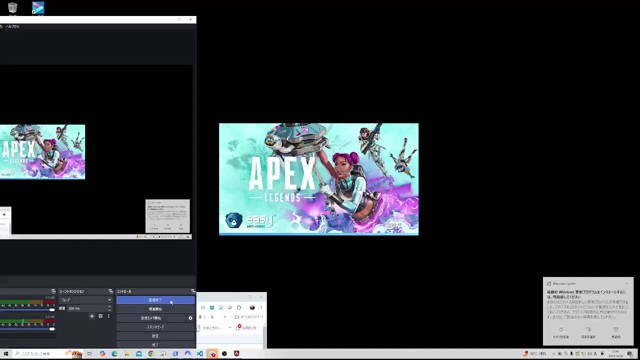
Task: Click the Apex Legends splash screen image
Action: tap(319, 179)
